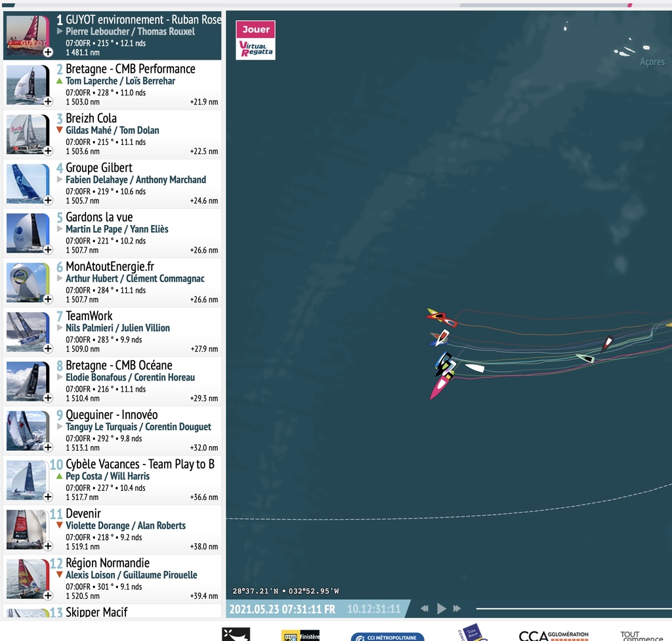Image resolution: width=672 pixels, height=641 pixels.
Task: Click the 'Açores' label on the map
Action: click(652, 62)
